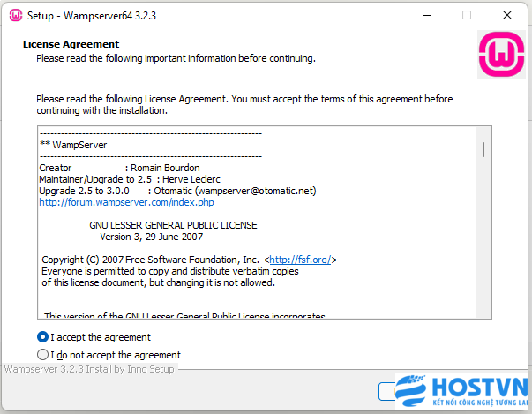The image size is (532, 414).
Task: Click the large pink Wampserver logo
Action: click(x=501, y=55)
